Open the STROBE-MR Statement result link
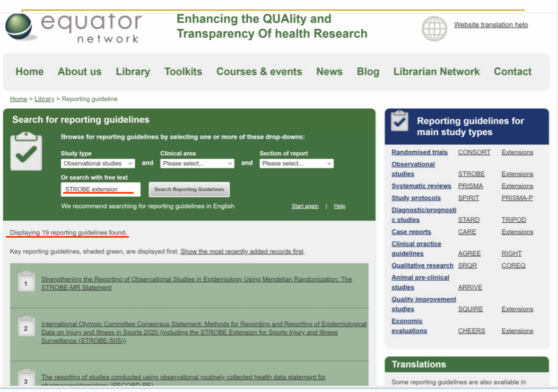This screenshot has width=558, height=392. point(196,283)
